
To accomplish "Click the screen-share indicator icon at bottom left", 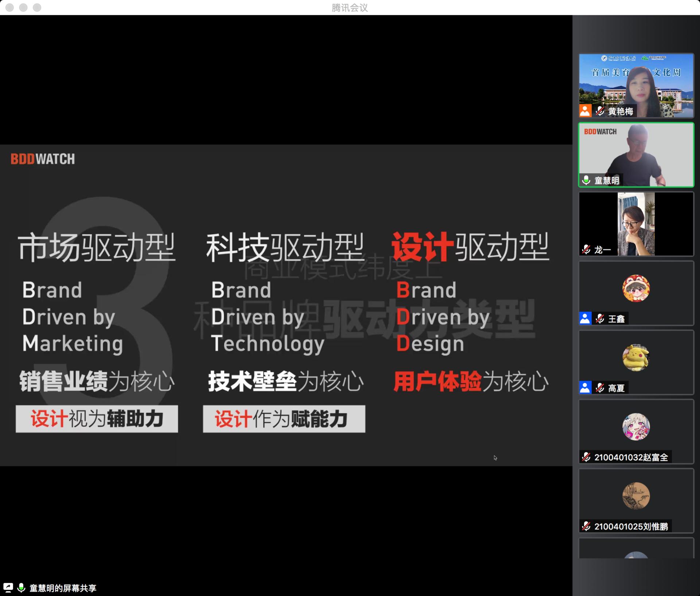I will click(8, 587).
